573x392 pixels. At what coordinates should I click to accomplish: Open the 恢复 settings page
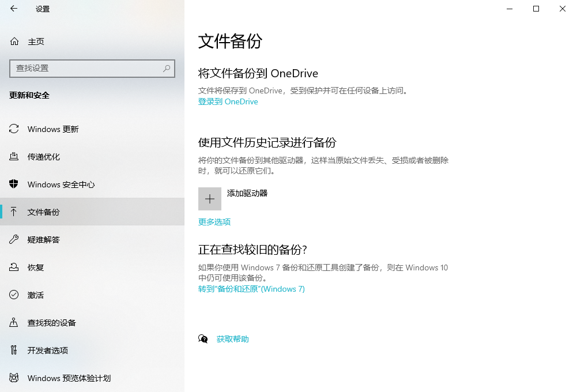(38, 267)
